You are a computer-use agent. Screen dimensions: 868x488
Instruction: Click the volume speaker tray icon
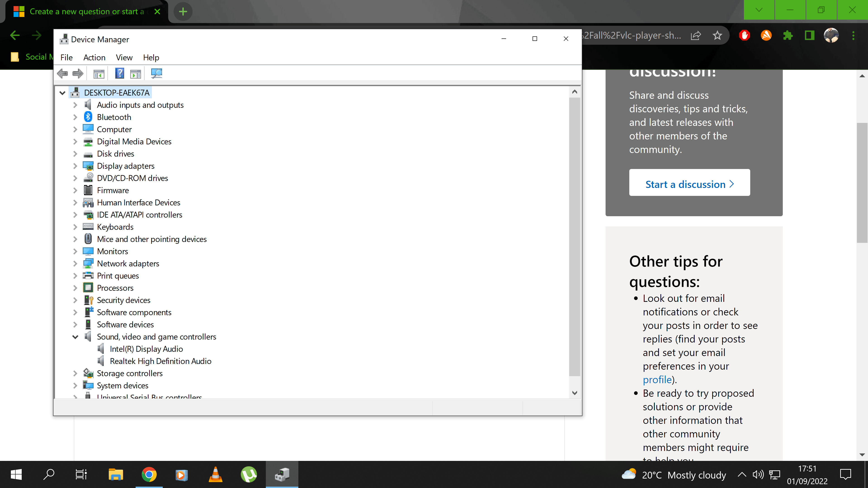758,475
